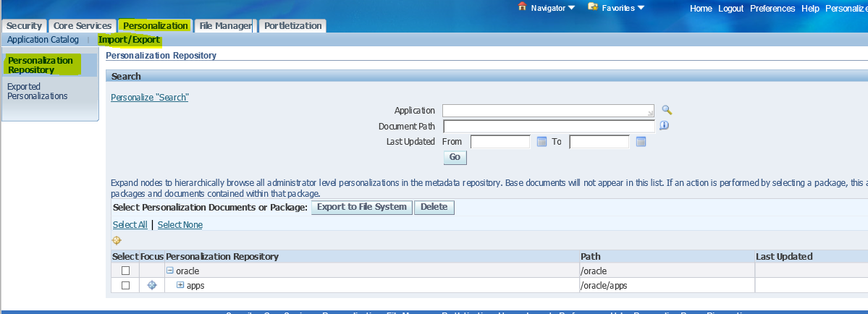Click the Delete button
868x314 pixels.
434,208
